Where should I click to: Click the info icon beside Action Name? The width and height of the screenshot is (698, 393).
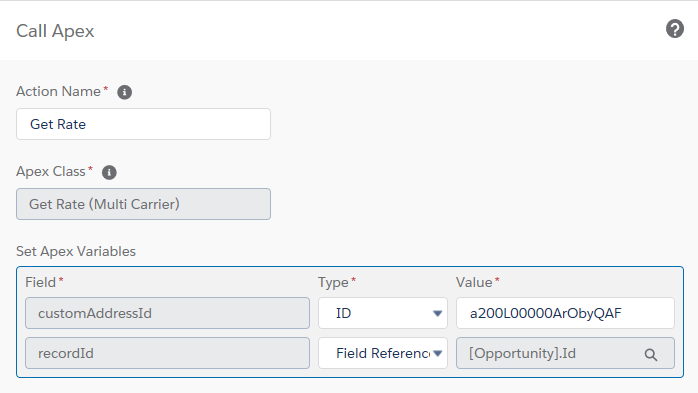(x=124, y=92)
